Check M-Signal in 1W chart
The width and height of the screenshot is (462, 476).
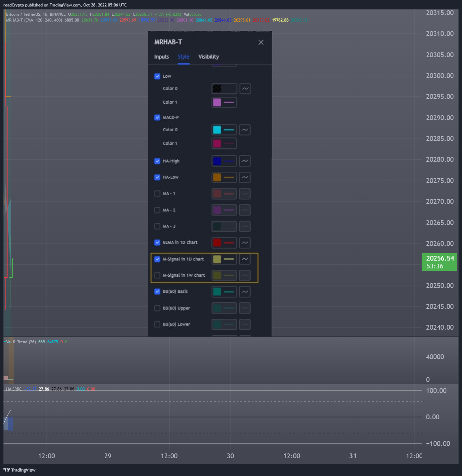(157, 275)
